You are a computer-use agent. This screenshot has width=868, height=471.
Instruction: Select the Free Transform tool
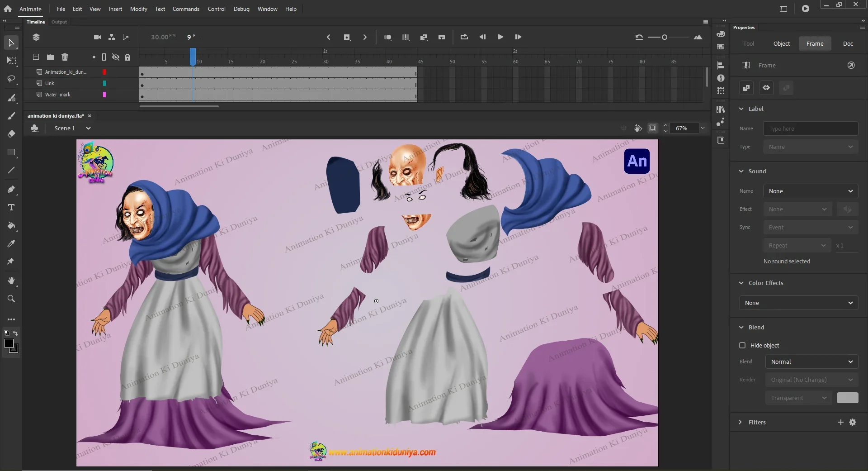click(x=11, y=61)
